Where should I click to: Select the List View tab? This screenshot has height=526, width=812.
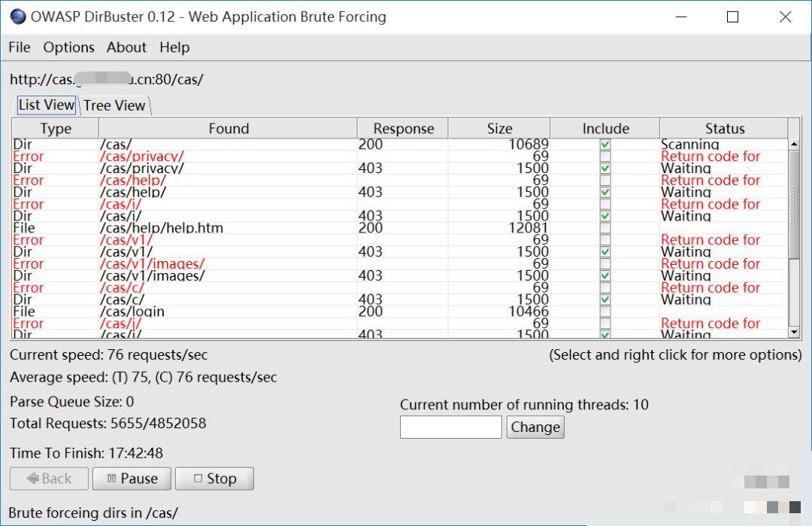47,105
